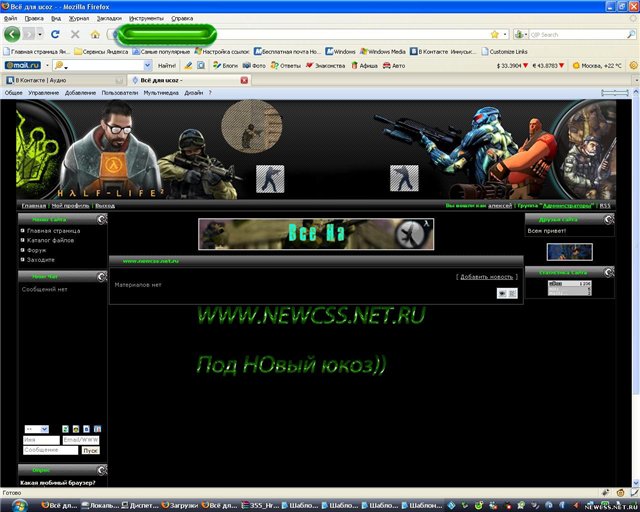Image resolution: width=640 pixels, height=512 pixels.
Task: Open the Главная link in site nav
Action: (33, 206)
